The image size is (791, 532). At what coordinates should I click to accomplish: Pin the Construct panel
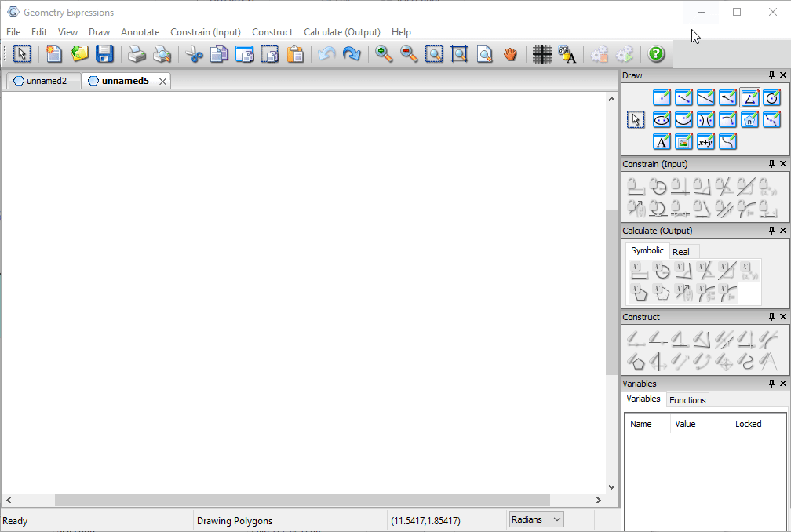click(771, 317)
